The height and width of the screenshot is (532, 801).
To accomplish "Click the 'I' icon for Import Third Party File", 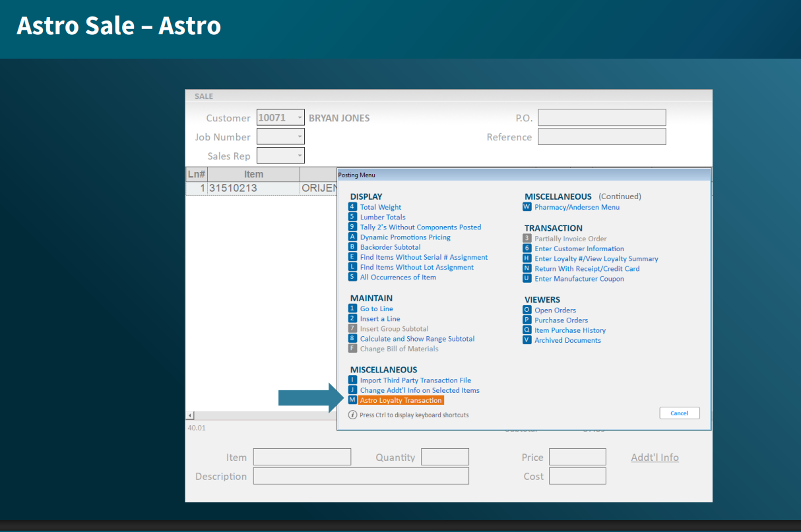I will tap(352, 380).
